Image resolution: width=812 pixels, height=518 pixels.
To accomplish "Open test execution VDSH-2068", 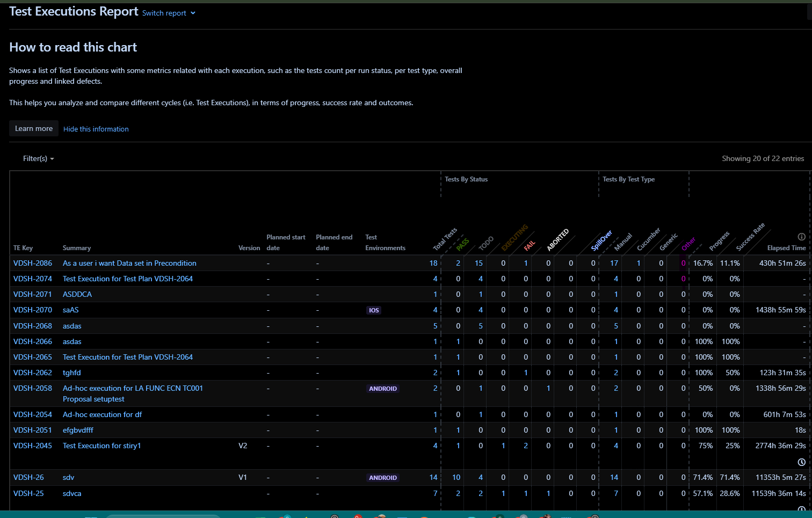I will (33, 326).
